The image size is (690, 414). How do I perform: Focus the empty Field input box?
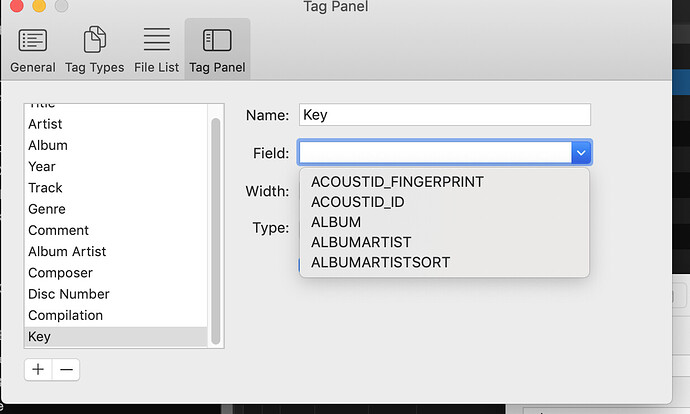coord(435,153)
